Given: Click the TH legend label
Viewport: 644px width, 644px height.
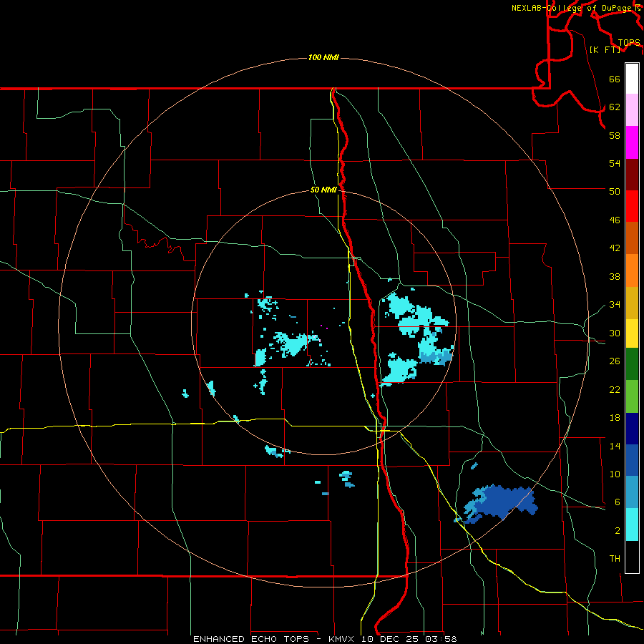Looking at the screenshot, I should [615, 559].
